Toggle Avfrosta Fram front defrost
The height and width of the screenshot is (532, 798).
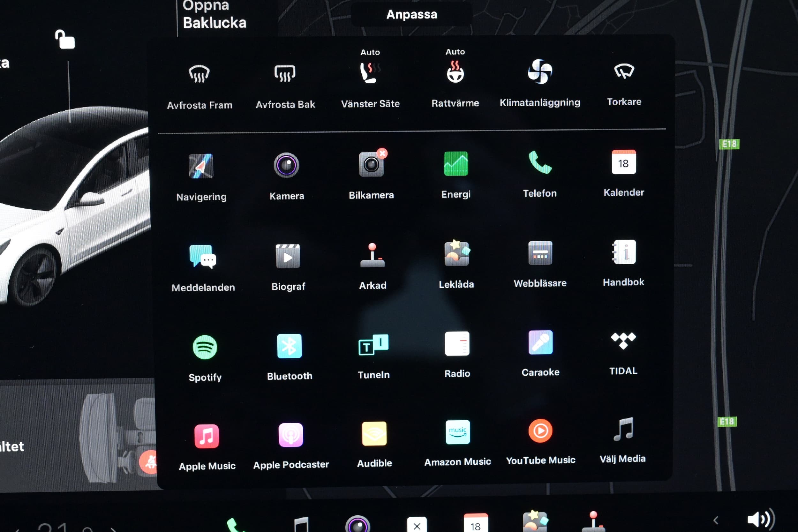coord(199,74)
